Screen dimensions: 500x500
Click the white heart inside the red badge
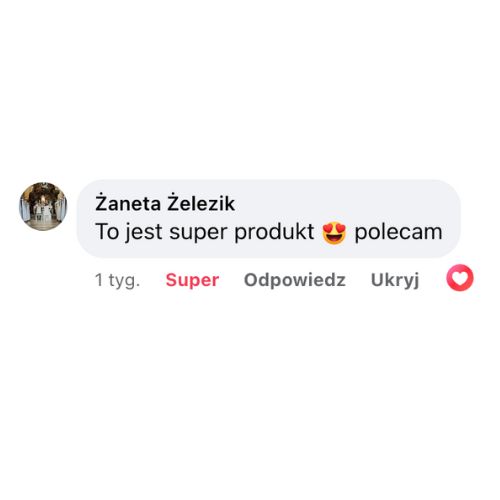[460, 278]
